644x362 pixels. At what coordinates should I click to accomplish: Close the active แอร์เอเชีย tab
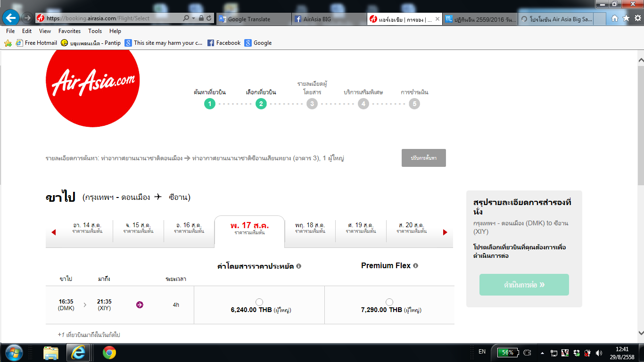437,19
